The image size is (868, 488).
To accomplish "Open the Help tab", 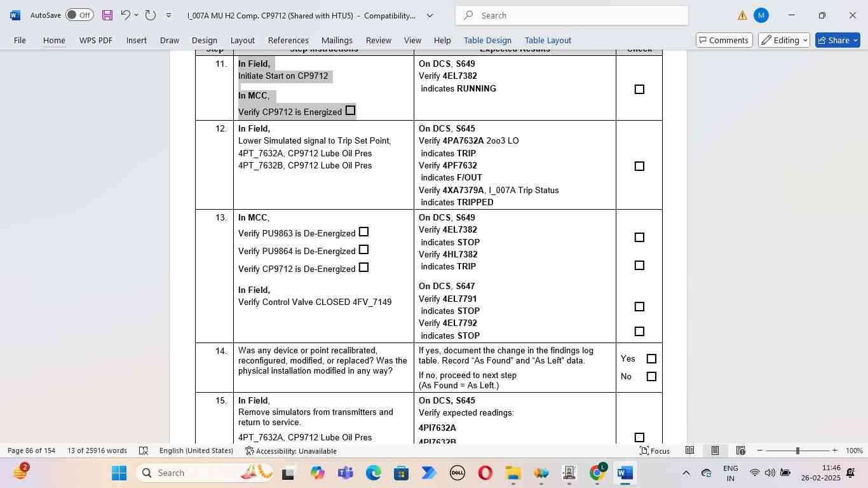I will coord(442,40).
